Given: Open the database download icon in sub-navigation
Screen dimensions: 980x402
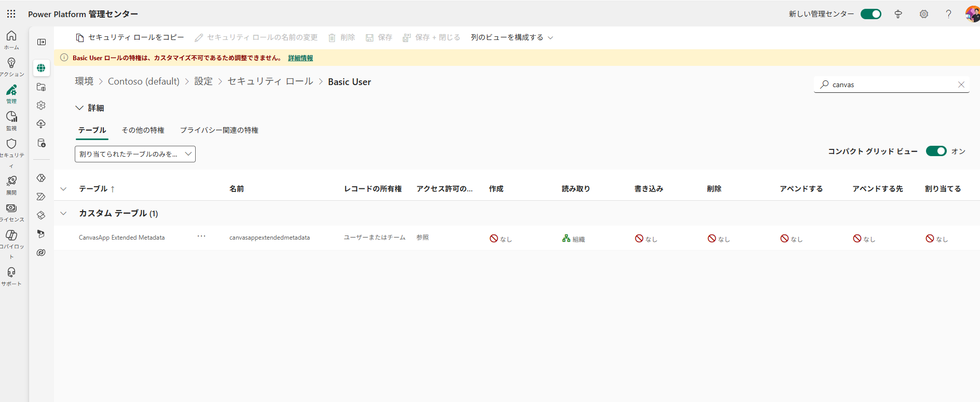Looking at the screenshot, I should click(41, 143).
